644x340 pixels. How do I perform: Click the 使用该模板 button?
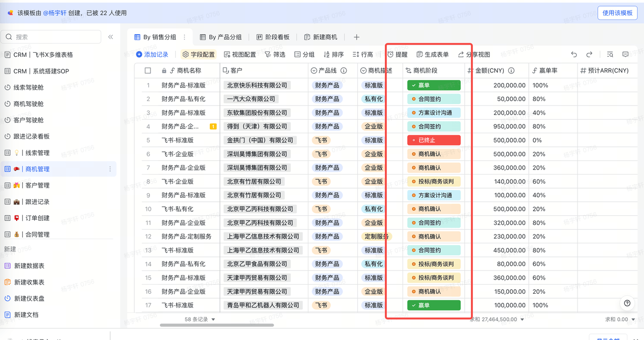tap(617, 13)
